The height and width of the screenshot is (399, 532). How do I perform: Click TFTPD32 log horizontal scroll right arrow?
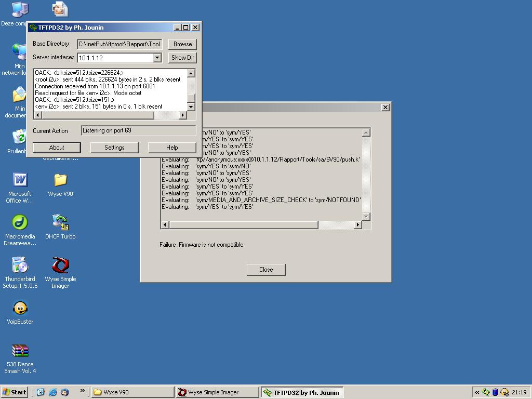coord(183,115)
